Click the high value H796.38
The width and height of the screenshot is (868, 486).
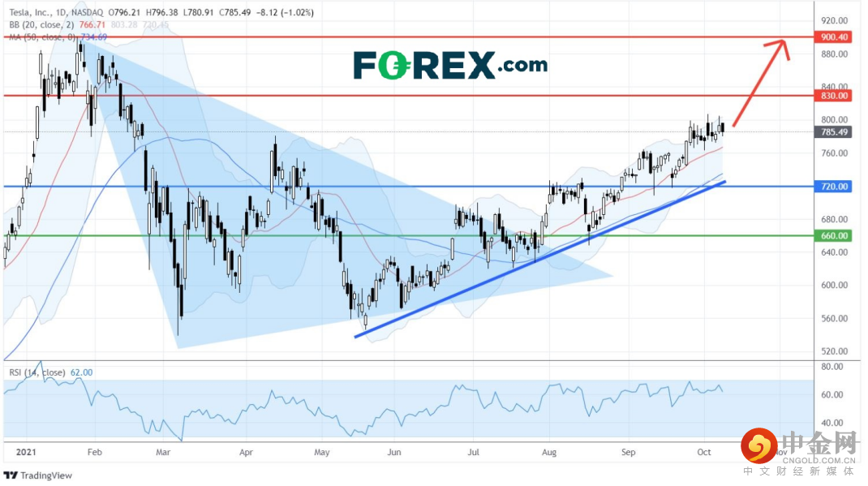161,12
